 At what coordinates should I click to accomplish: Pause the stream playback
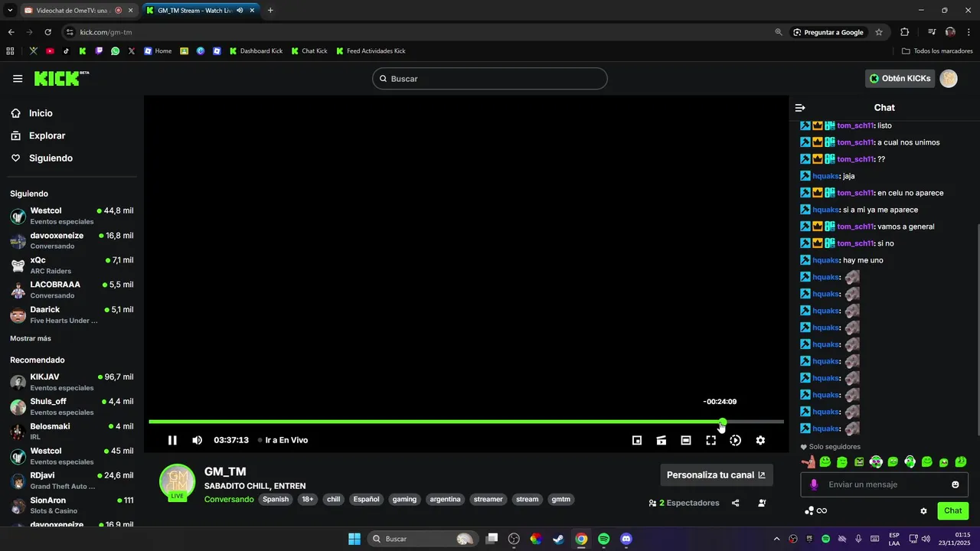pos(172,440)
